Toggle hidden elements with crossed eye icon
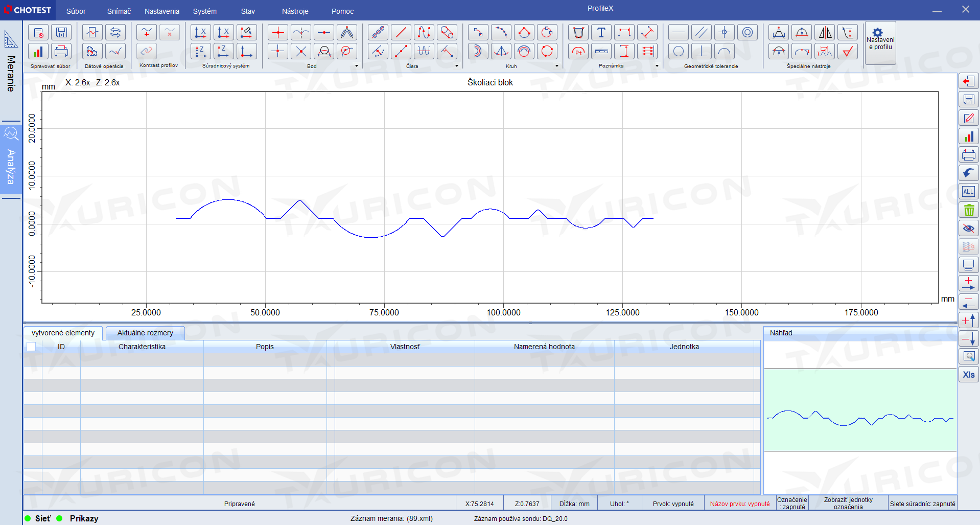The height and width of the screenshot is (525, 980). [x=968, y=229]
